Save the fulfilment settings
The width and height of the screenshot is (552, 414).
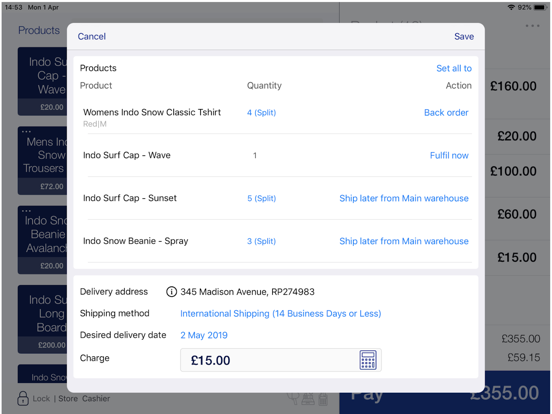464,36
